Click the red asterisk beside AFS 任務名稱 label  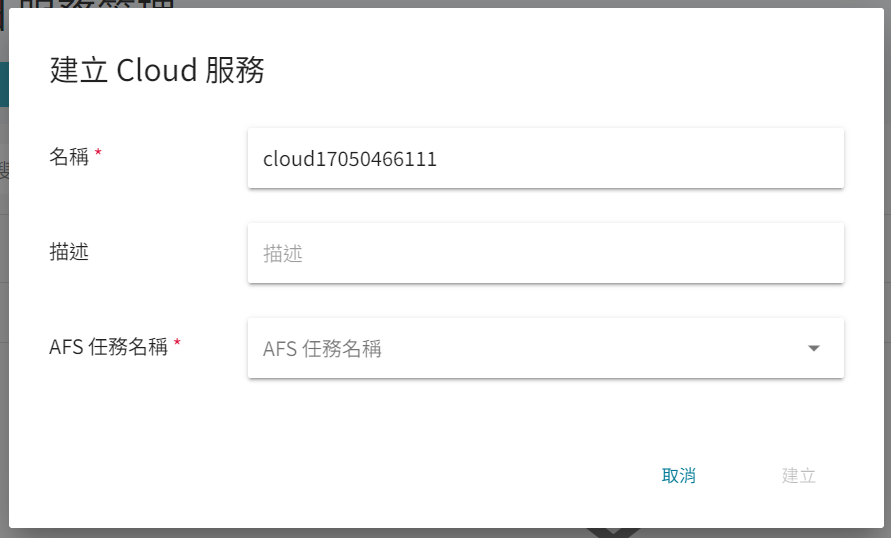tap(177, 343)
